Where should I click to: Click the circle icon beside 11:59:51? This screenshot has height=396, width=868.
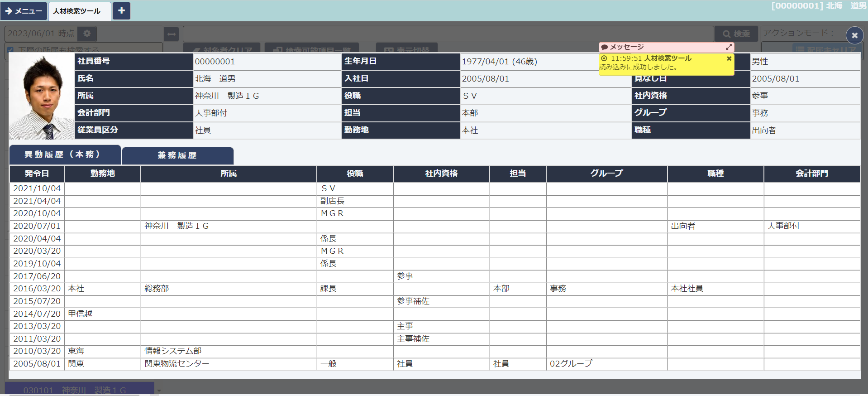point(604,58)
